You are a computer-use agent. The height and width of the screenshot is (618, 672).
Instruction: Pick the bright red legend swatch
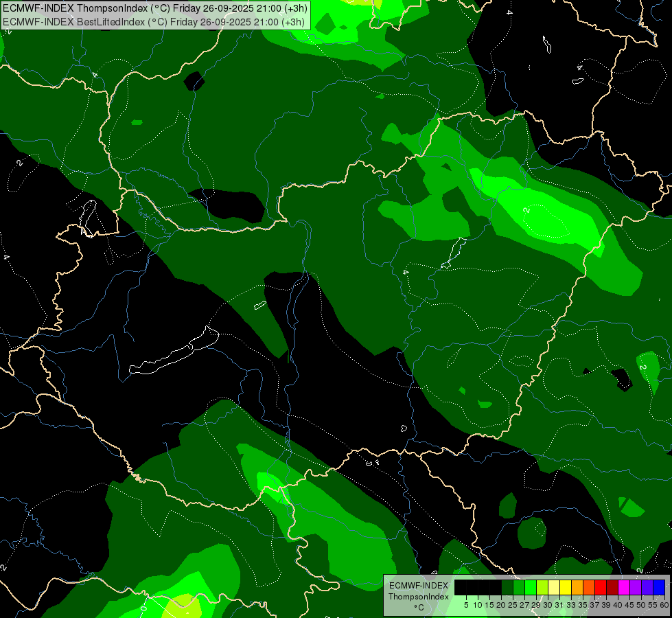point(601,587)
